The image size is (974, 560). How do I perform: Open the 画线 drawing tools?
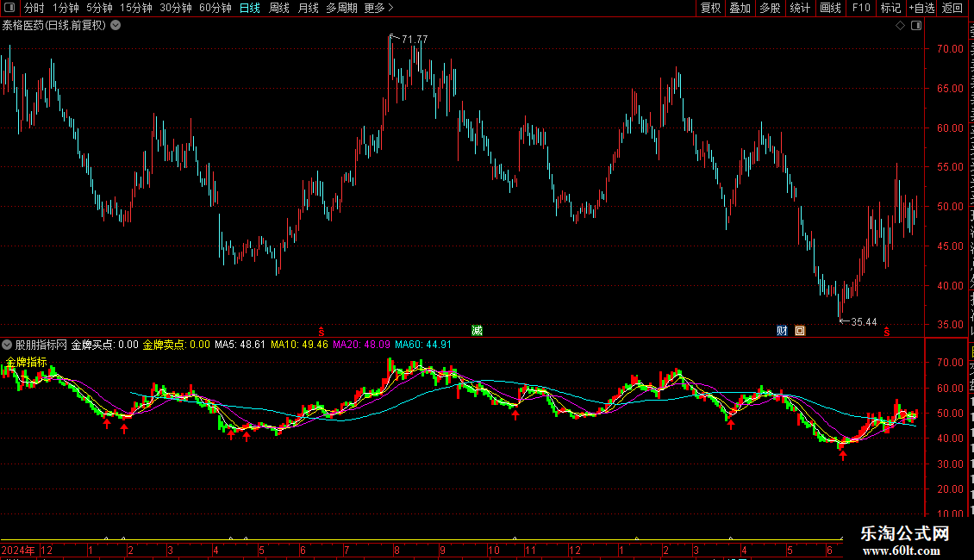[x=831, y=8]
